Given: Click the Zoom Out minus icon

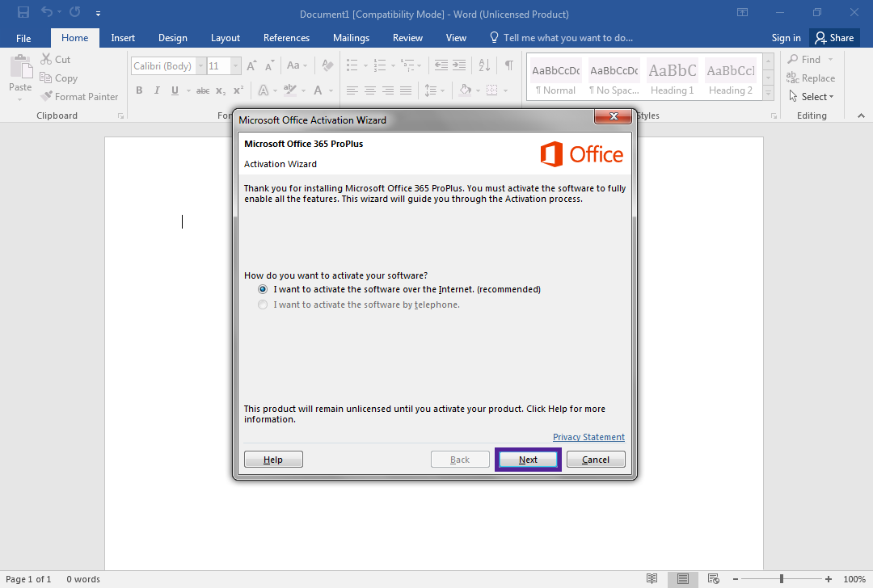Looking at the screenshot, I should 736,579.
